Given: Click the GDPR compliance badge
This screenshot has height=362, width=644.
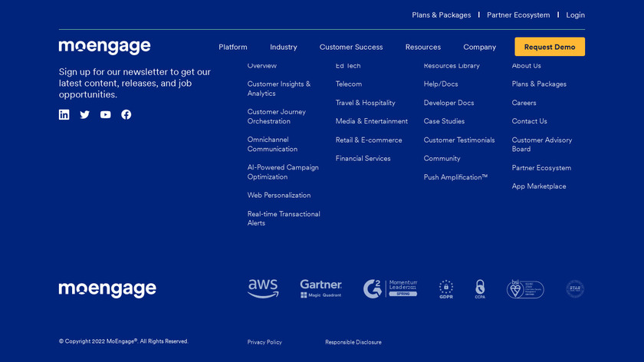Looking at the screenshot, I should [446, 289].
